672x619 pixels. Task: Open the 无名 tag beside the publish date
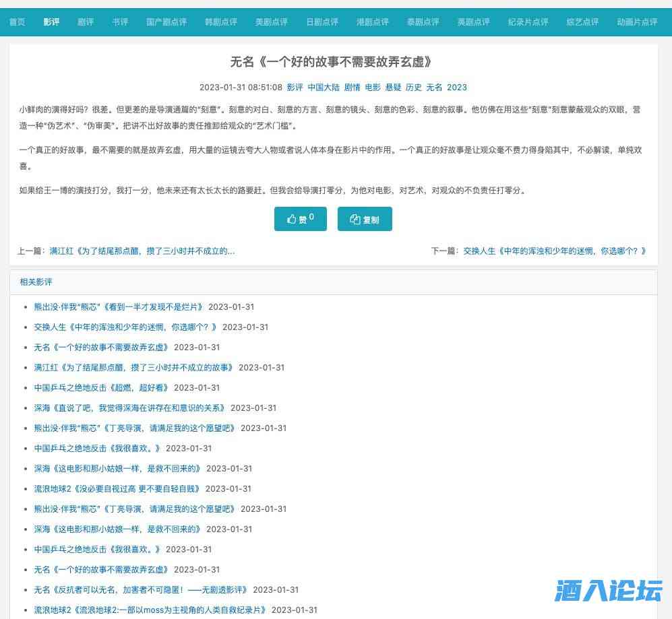pyautogui.click(x=434, y=88)
